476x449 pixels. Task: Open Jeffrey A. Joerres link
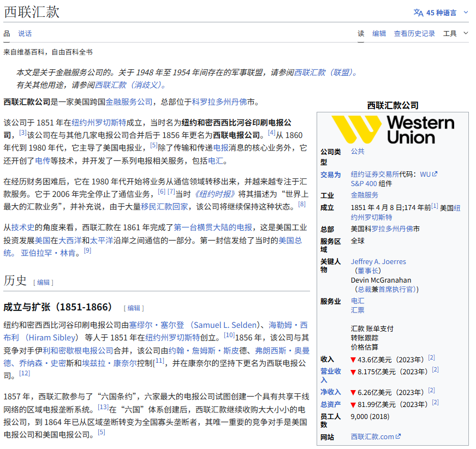pos(378,261)
